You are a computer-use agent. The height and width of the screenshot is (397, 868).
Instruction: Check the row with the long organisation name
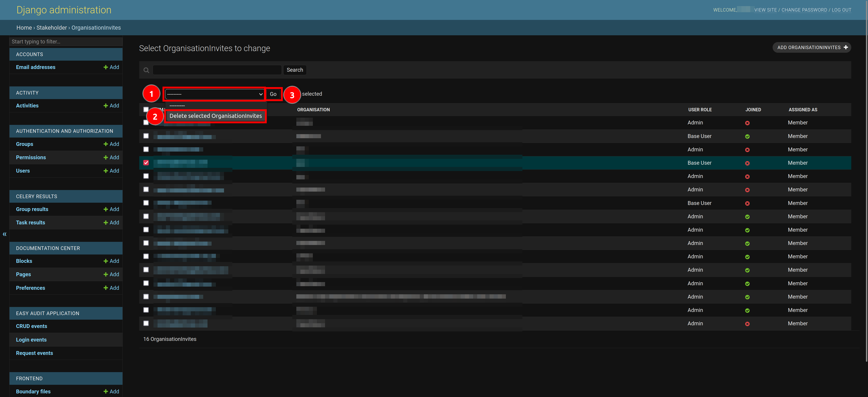(146, 297)
